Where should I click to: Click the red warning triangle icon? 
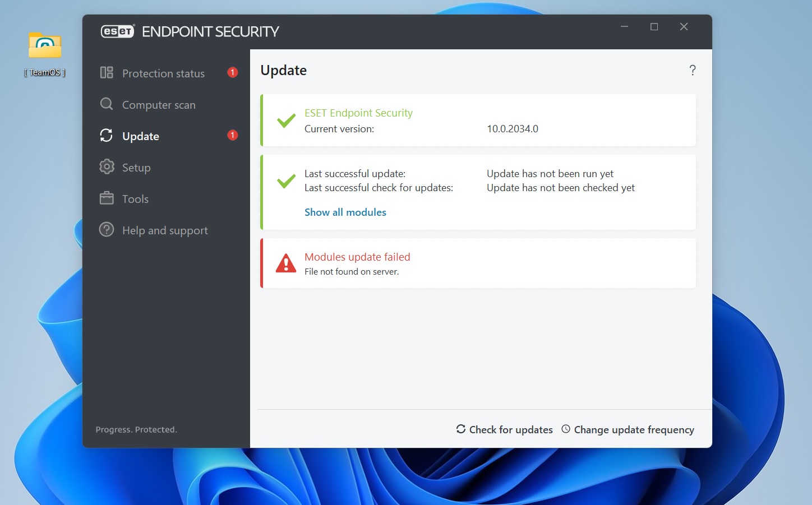click(x=286, y=263)
